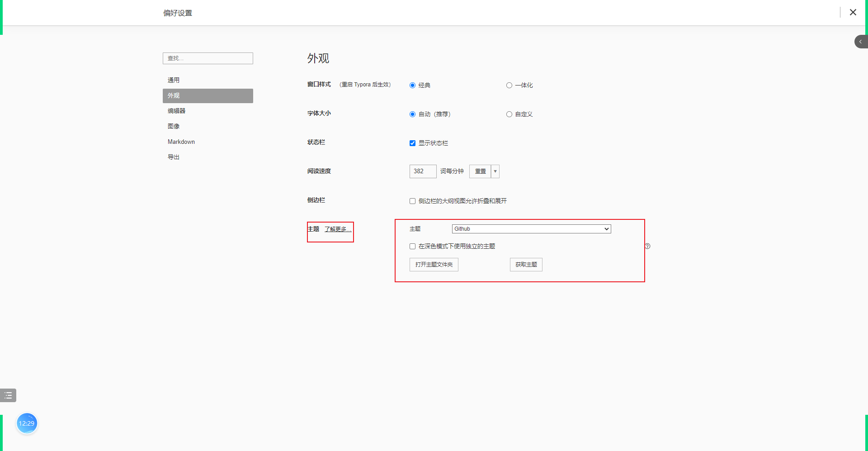Click the 词每分钟 unit text
Screen dimensions: 868x451
pos(452,171)
